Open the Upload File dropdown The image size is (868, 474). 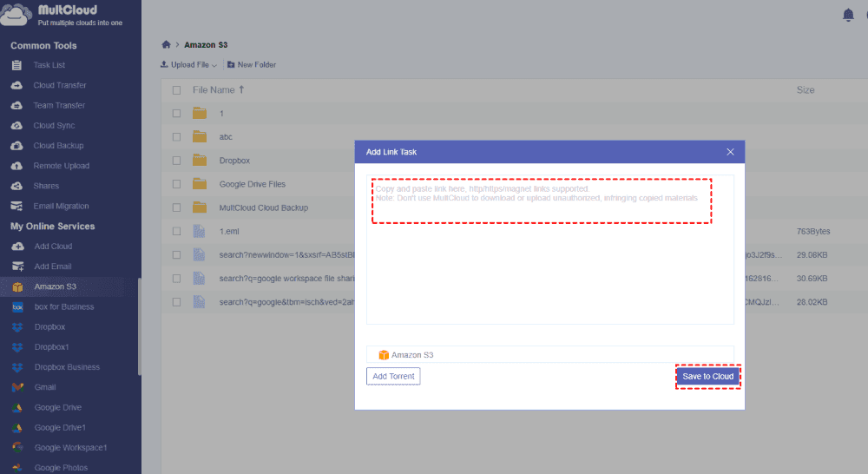(188, 65)
